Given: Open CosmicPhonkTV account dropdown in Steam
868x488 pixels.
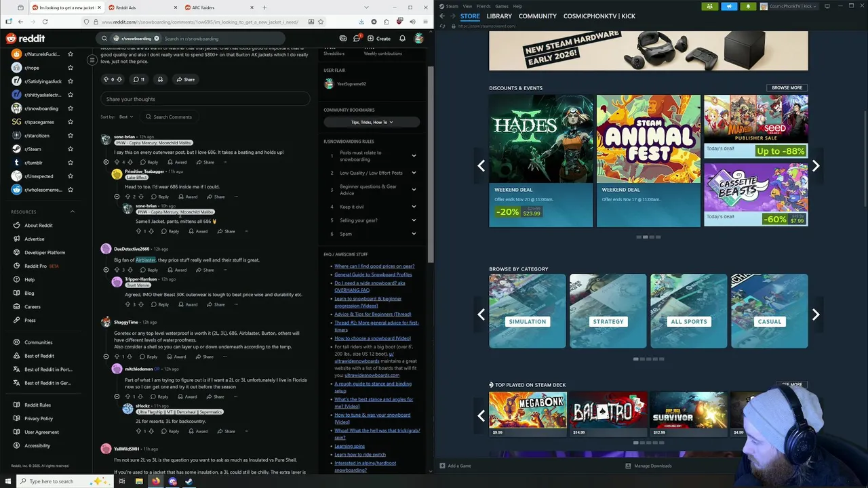Looking at the screenshot, I should click(789, 6).
